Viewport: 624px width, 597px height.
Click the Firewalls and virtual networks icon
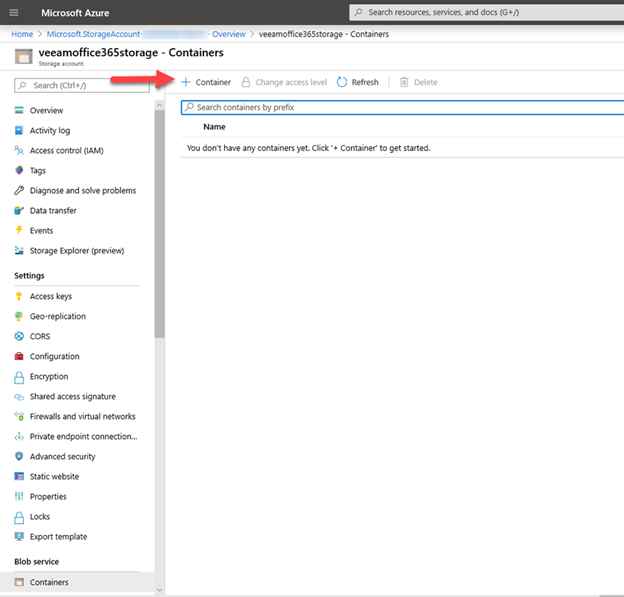click(19, 416)
